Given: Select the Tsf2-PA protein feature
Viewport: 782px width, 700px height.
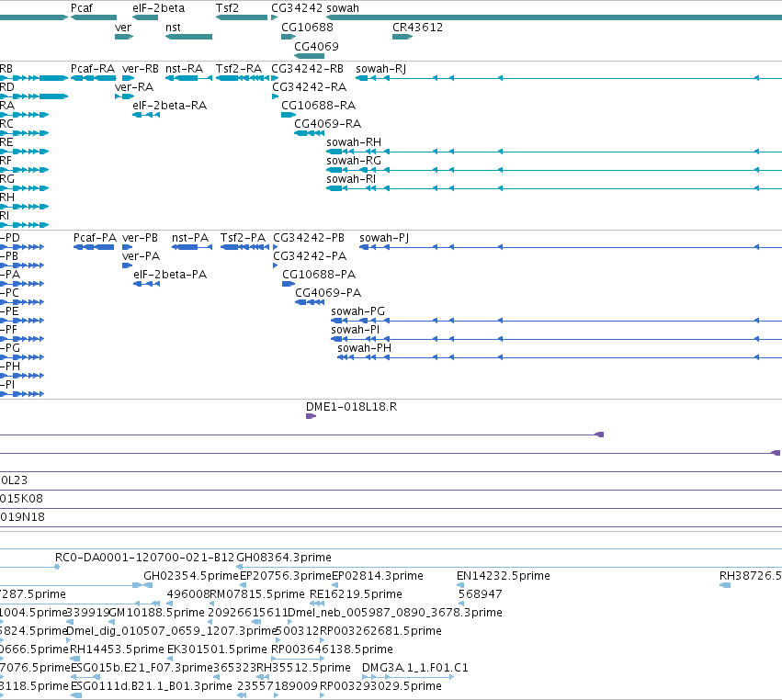Looking at the screenshot, I should pos(244,247).
